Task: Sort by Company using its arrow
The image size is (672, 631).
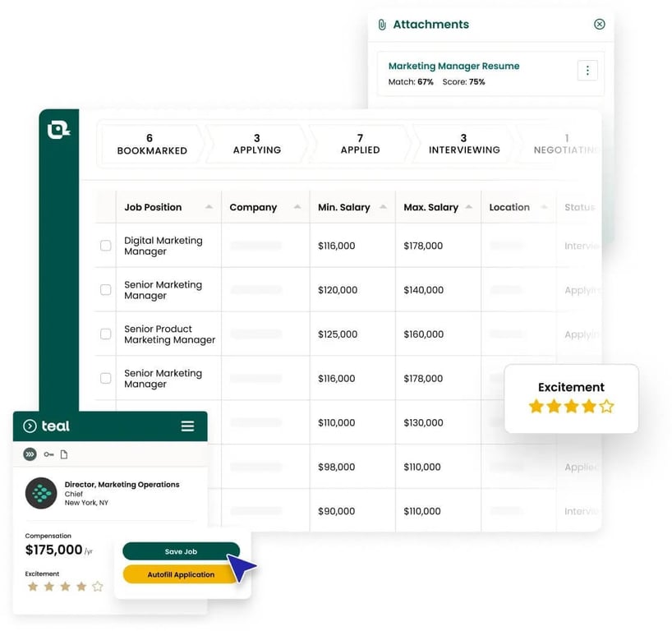Action: (x=297, y=207)
